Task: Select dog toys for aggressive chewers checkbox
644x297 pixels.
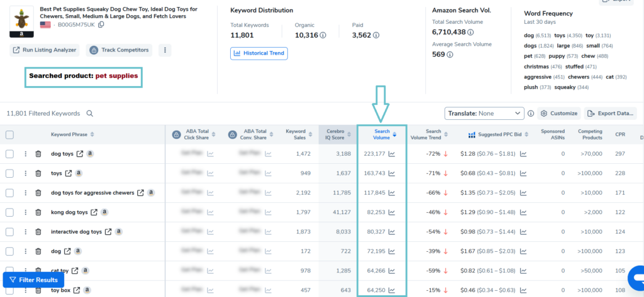Action: tap(9, 193)
